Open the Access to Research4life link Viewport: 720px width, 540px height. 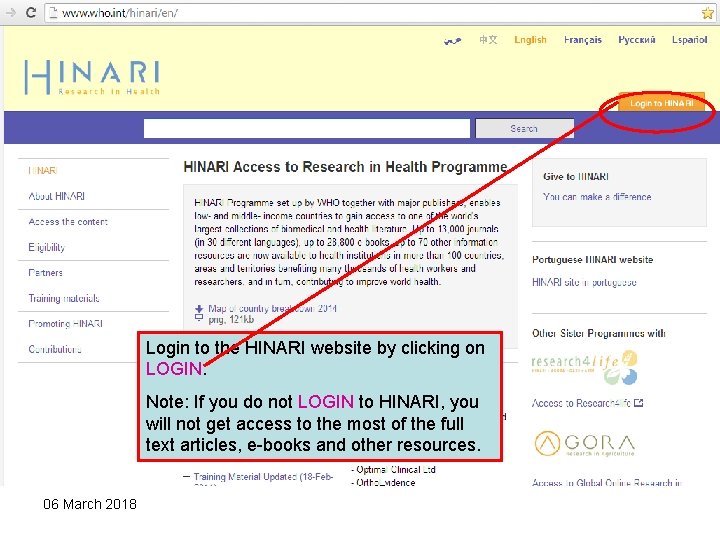(581, 403)
